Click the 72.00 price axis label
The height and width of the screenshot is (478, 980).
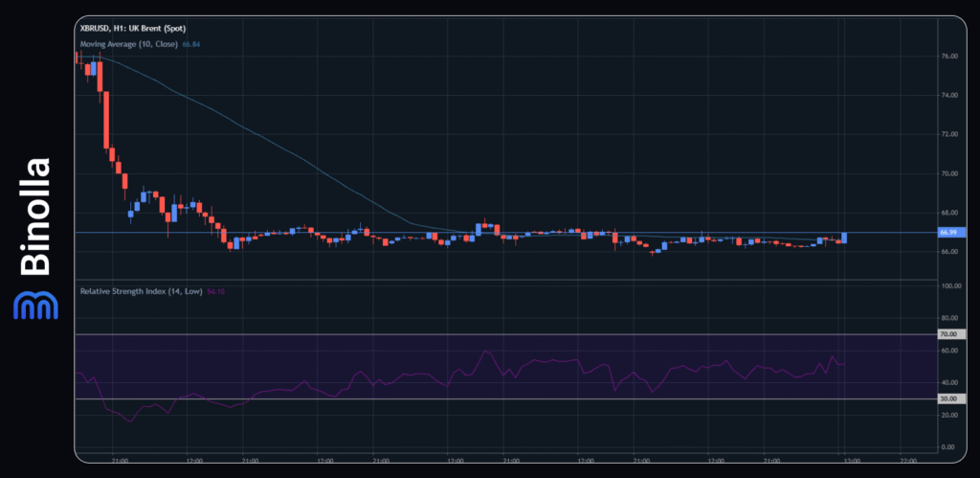pos(948,134)
